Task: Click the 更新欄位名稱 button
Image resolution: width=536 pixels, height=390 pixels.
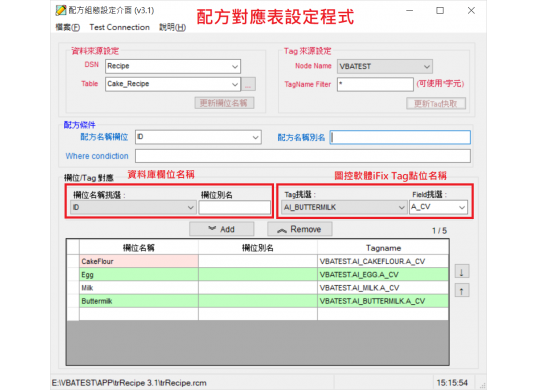Action: point(224,103)
